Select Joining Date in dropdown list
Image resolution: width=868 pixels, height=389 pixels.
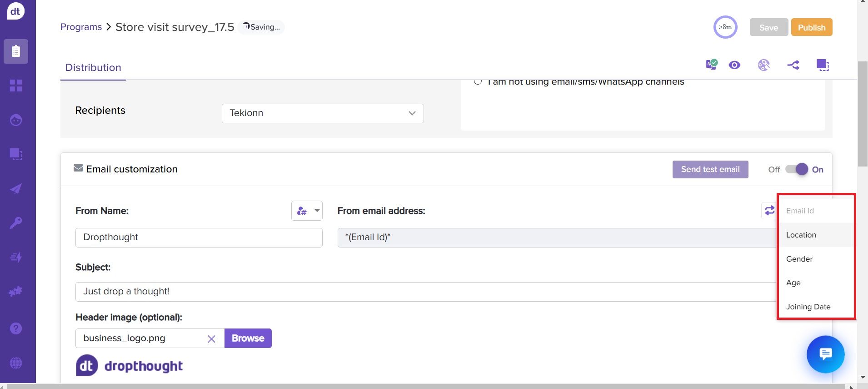pos(808,307)
